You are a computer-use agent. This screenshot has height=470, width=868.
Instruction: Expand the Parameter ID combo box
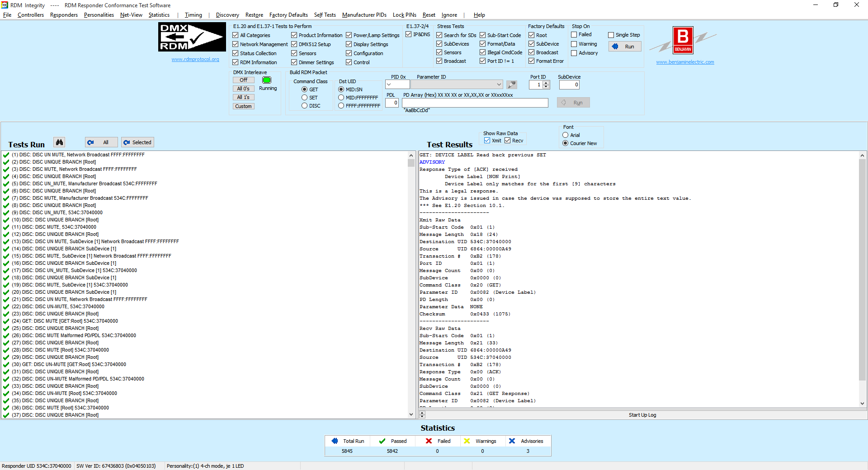pos(499,85)
